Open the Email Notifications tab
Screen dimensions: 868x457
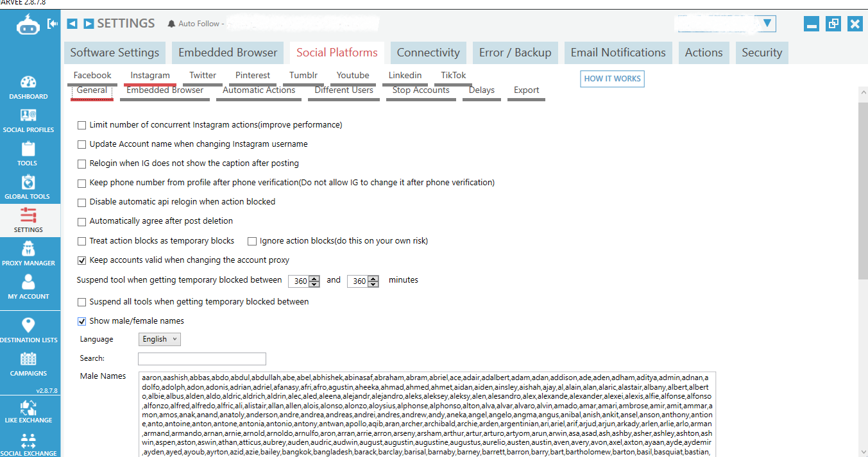[x=618, y=53]
